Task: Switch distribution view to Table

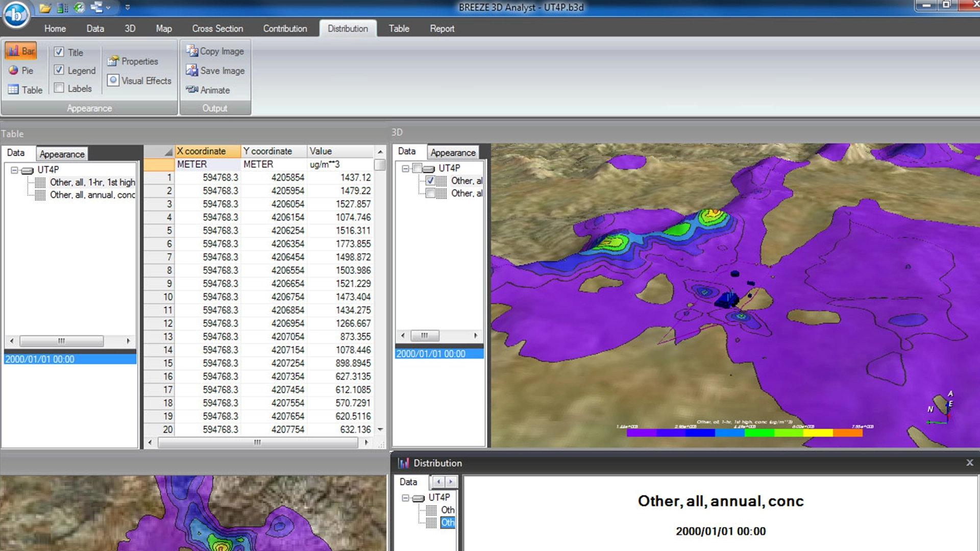Action: [25, 90]
